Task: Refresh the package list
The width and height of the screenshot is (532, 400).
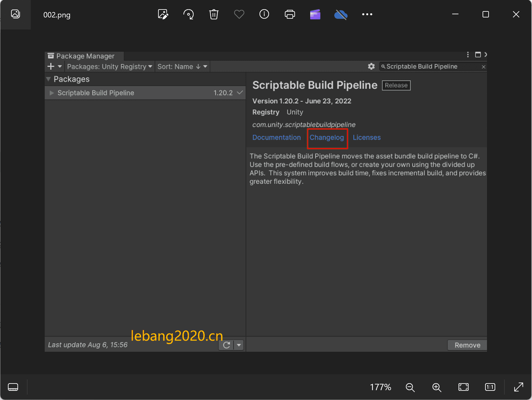Action: 226,345
